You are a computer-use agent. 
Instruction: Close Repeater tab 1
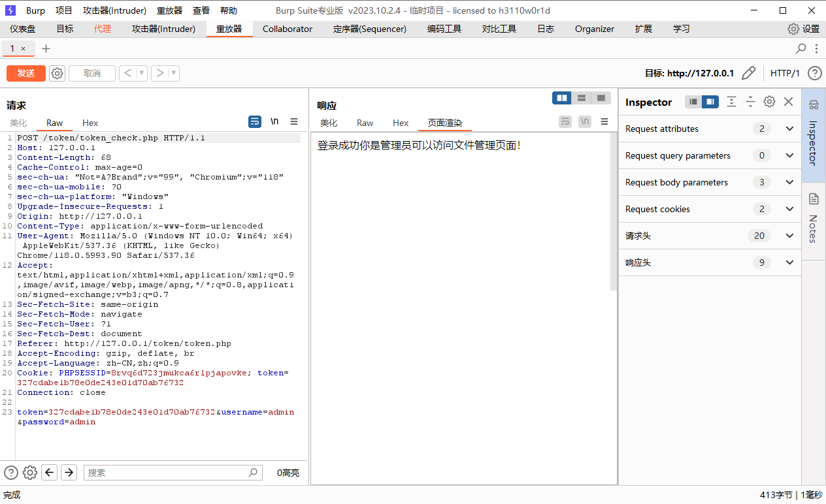24,49
